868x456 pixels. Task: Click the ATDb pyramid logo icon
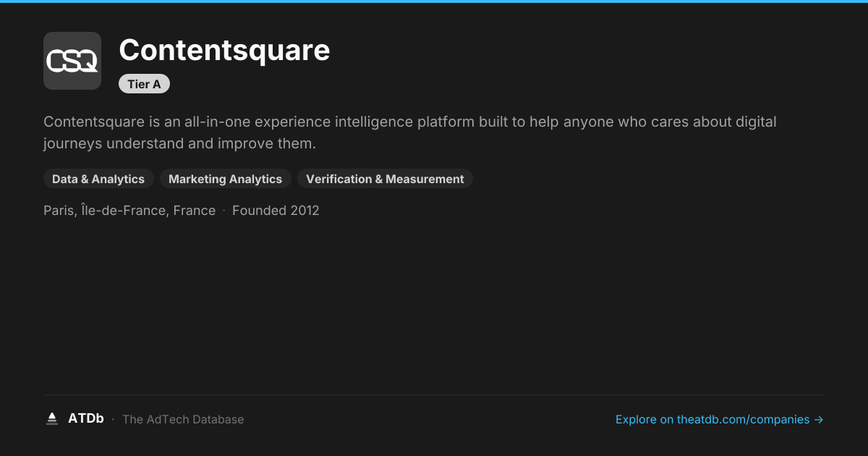click(x=52, y=418)
